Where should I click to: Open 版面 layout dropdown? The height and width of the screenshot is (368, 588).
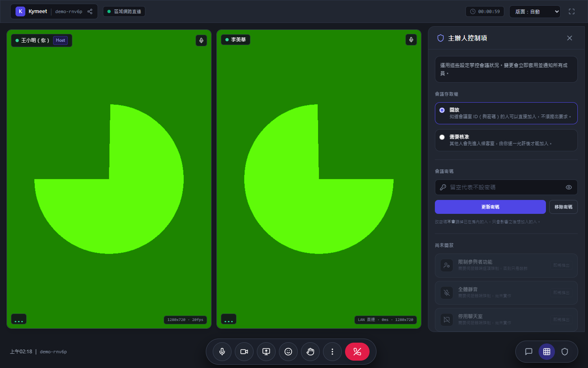(x=535, y=11)
